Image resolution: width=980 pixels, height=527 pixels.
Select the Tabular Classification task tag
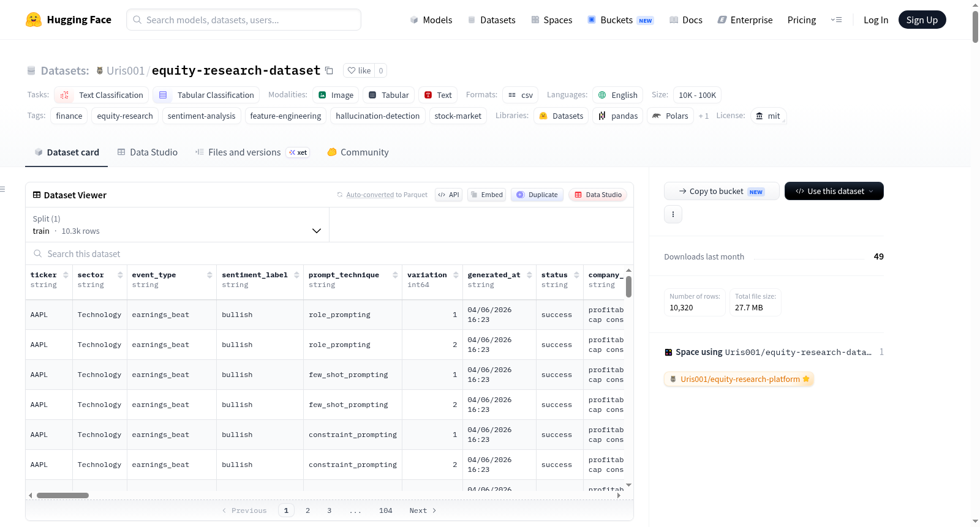206,95
